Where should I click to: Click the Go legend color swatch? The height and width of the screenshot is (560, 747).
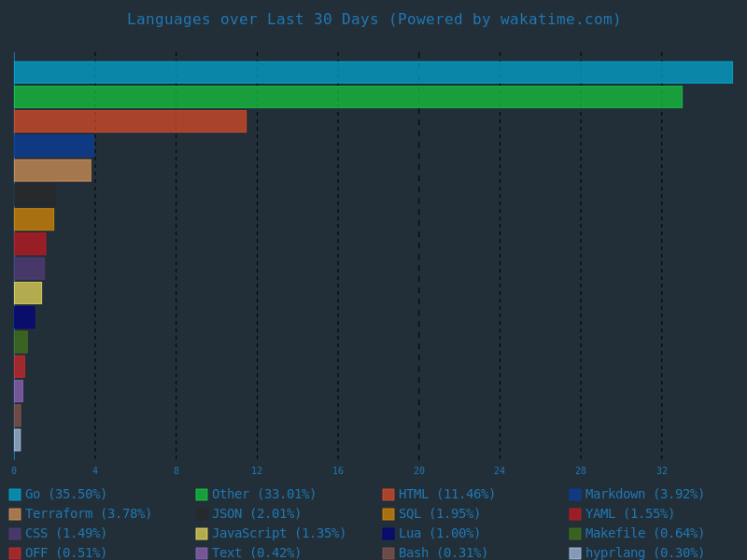coord(15,495)
